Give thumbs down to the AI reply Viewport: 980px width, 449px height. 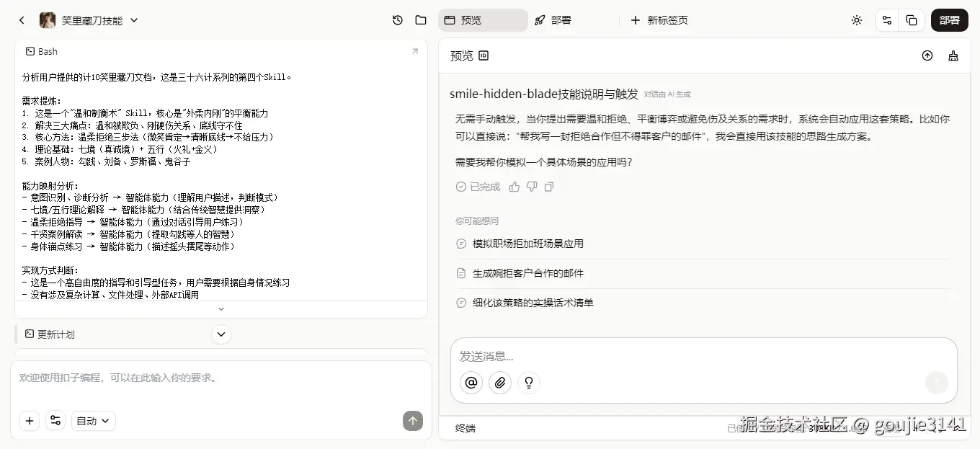tap(531, 186)
